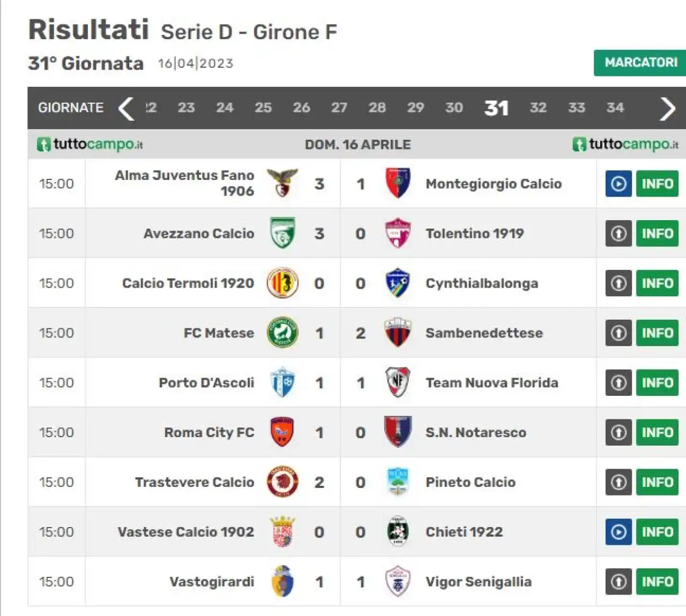686x616 pixels.
Task: Click the Chieti 1922 team crest
Action: [x=398, y=531]
